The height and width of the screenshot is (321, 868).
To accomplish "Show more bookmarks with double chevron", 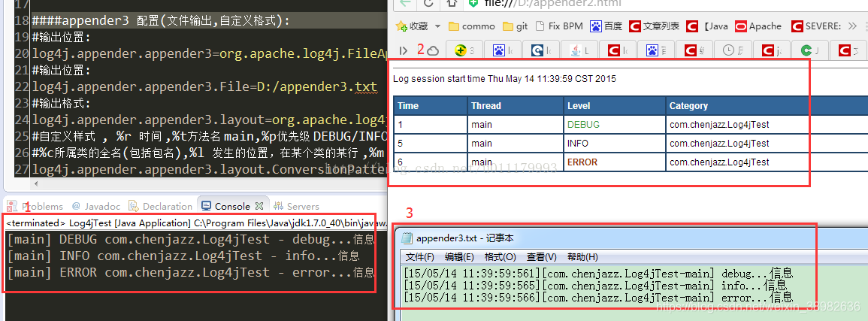I will pyautogui.click(x=853, y=26).
